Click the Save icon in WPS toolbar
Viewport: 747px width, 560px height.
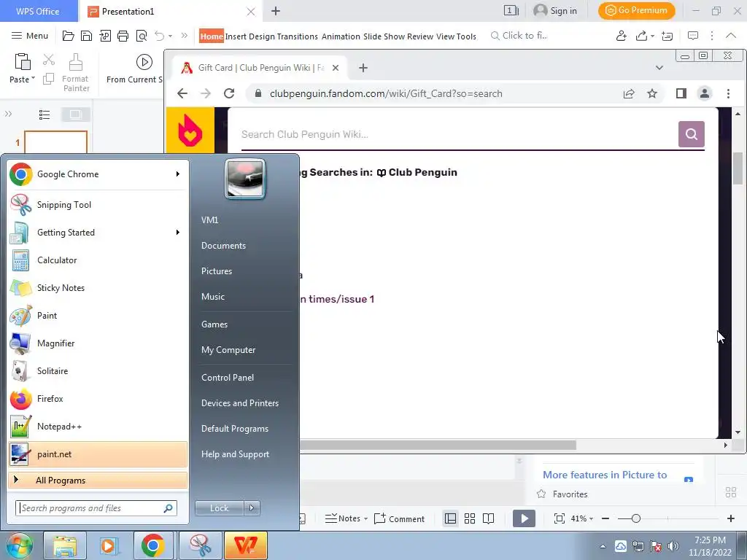86,36
